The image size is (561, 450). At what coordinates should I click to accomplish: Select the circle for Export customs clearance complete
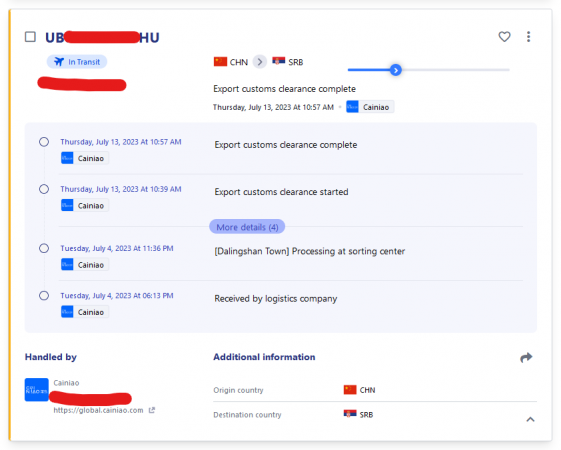[44, 142]
